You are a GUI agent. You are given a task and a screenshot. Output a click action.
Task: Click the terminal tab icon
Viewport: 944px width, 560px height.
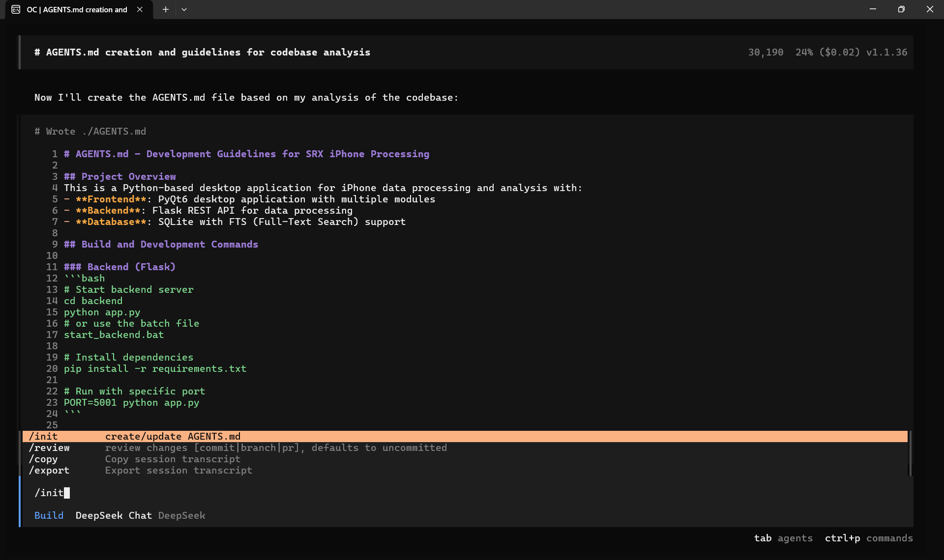(16, 9)
